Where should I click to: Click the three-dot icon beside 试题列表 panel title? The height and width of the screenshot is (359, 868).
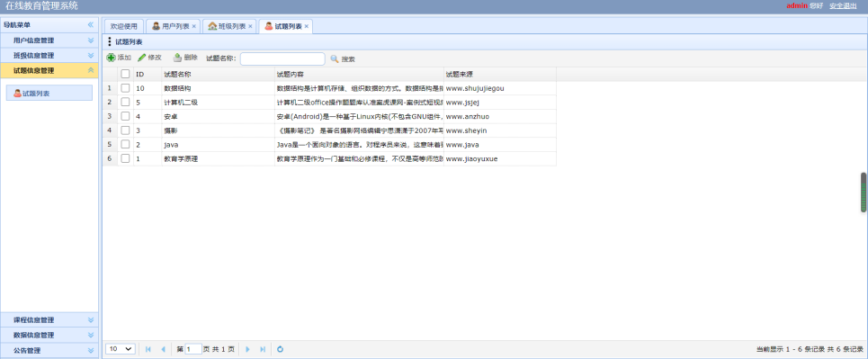pos(110,41)
